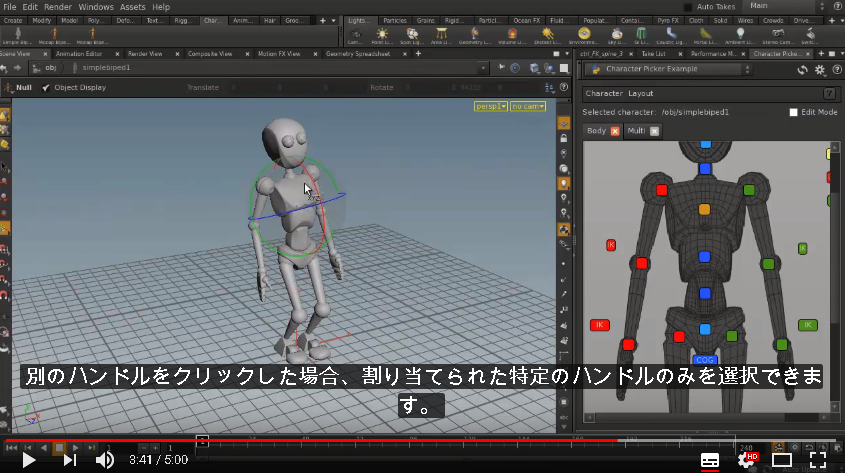Enter fullscreen mode icon
845x473 pixels.
(x=818, y=460)
